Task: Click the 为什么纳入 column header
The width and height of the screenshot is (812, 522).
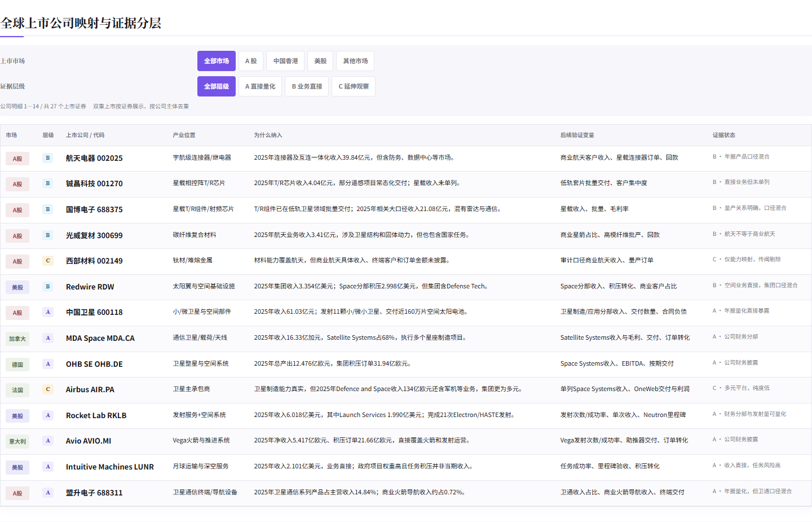Action: click(268, 135)
